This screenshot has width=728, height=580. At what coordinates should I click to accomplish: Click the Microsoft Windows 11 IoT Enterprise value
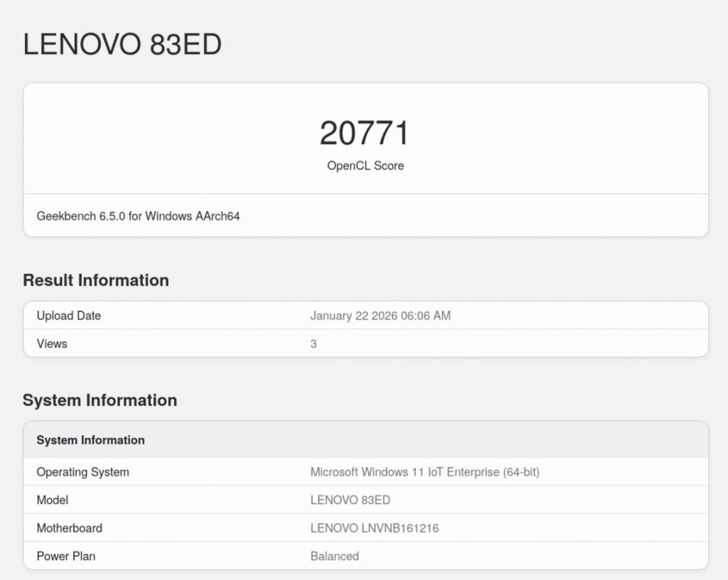(424, 472)
